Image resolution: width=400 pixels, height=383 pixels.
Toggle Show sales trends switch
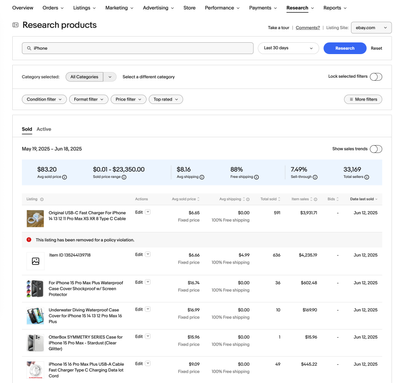pyautogui.click(x=376, y=149)
